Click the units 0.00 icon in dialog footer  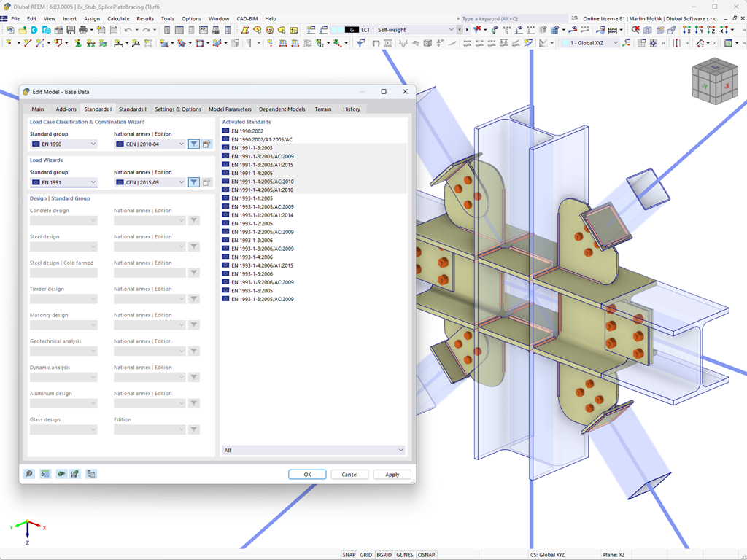coord(45,474)
